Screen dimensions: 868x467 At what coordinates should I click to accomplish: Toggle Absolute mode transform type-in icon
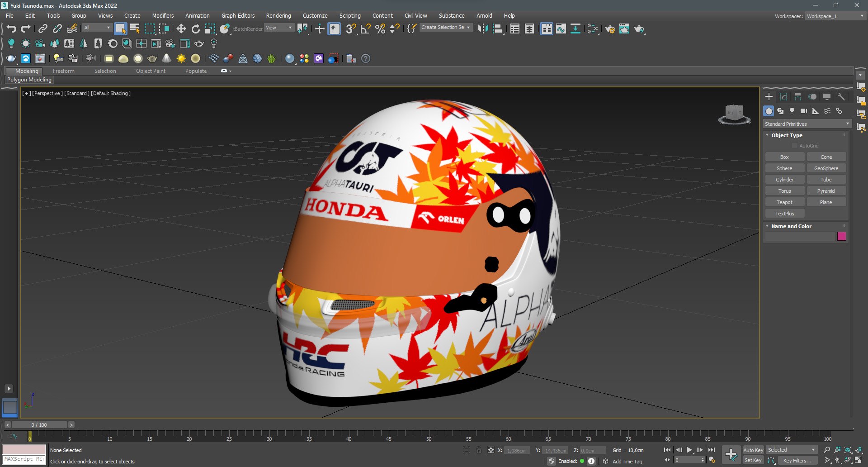491,450
